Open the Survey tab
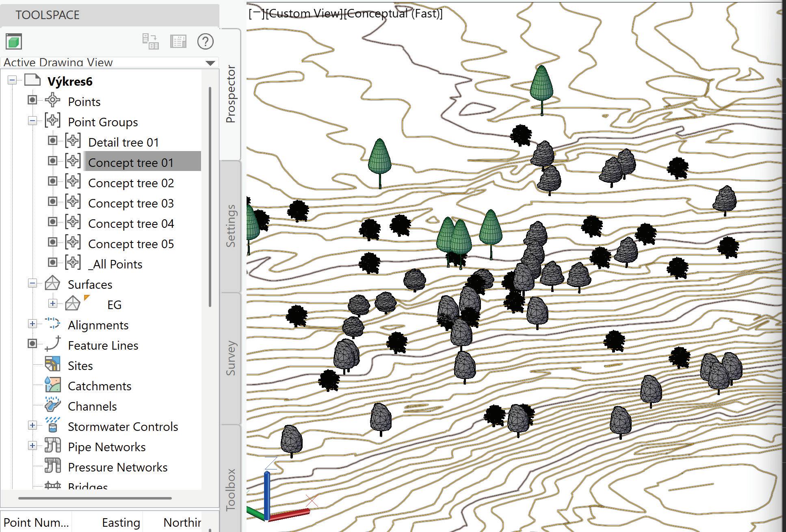786x532 pixels. coord(230,358)
